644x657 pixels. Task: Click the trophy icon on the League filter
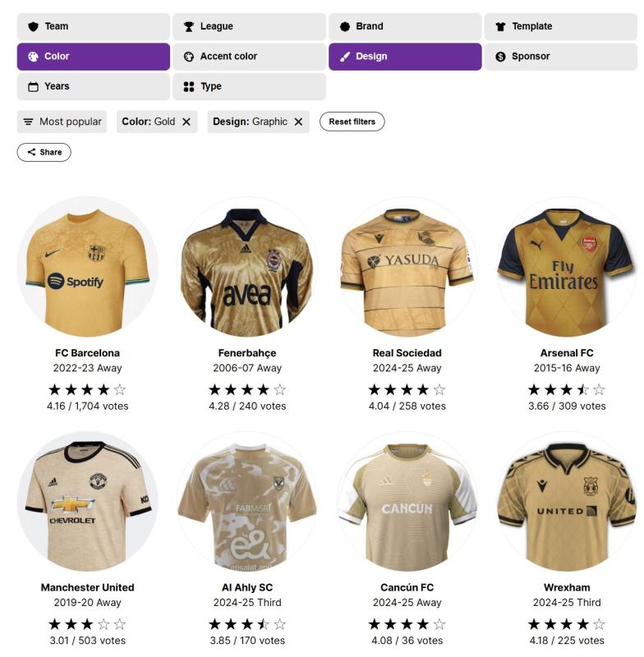coord(189,26)
